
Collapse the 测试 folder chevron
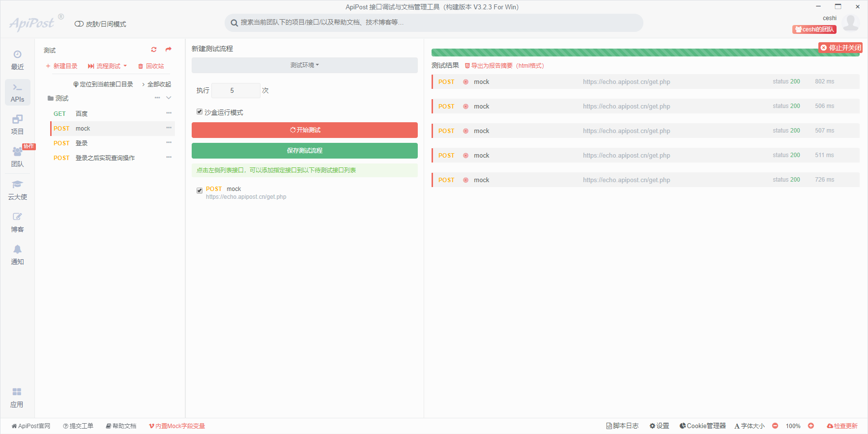(x=169, y=98)
